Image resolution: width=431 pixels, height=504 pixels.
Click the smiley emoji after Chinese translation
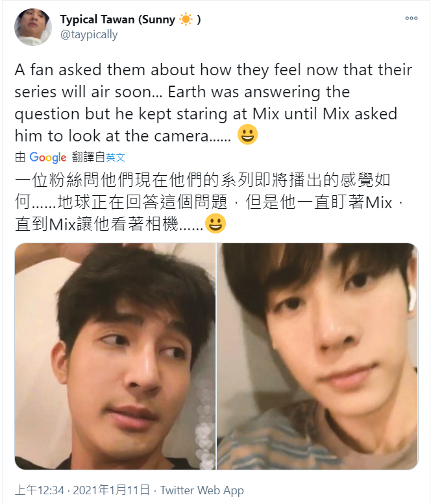[215, 223]
